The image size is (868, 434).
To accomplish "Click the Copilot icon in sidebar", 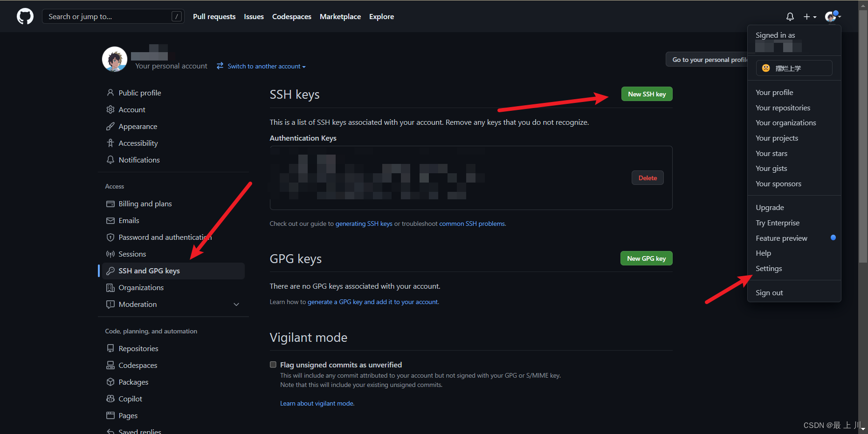I will 110,399.
